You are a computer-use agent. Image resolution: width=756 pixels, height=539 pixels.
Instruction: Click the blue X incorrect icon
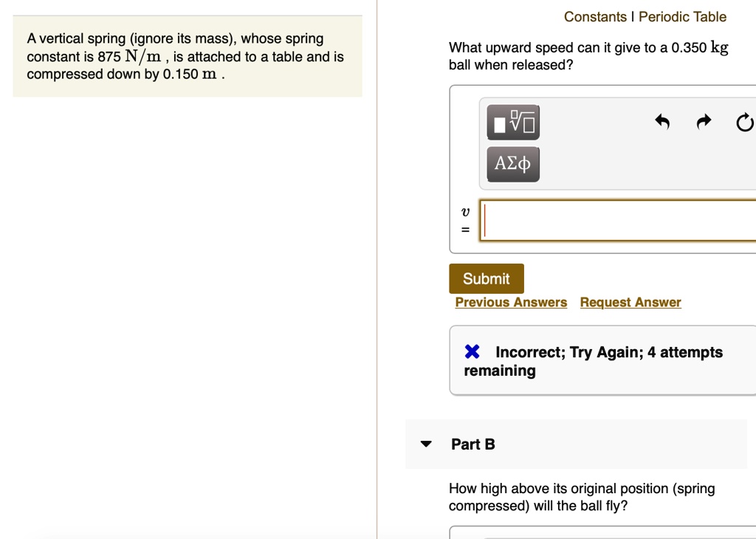[472, 351]
